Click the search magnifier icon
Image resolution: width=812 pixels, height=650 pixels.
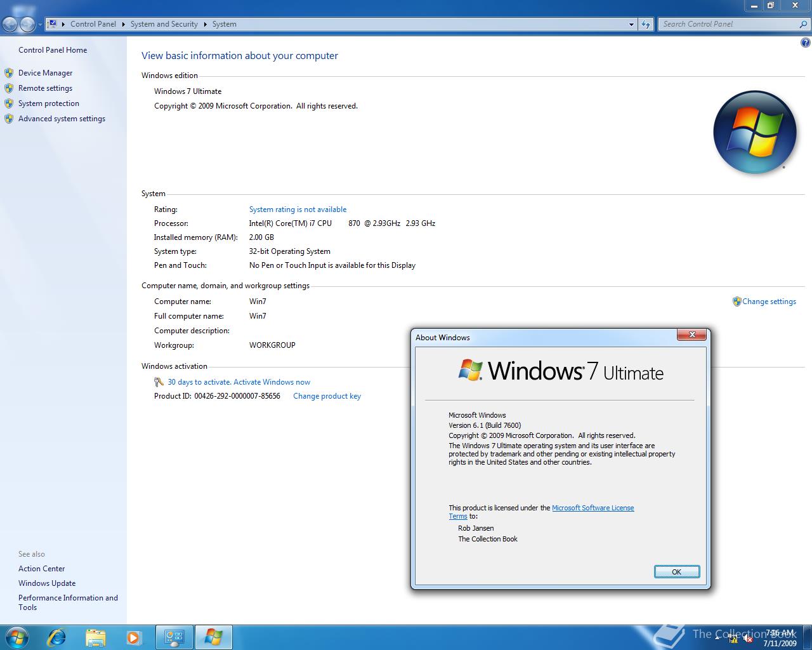click(x=804, y=24)
